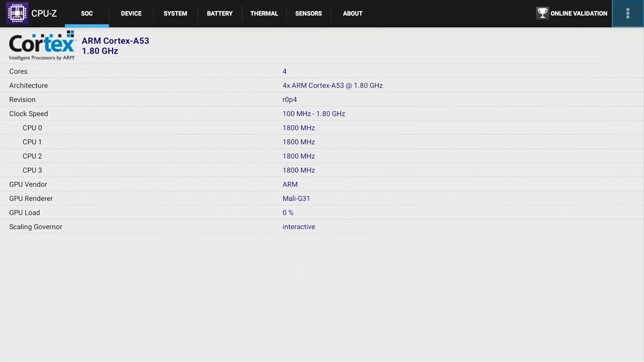
Task: Select the CPU 0 label
Action: [x=32, y=128]
